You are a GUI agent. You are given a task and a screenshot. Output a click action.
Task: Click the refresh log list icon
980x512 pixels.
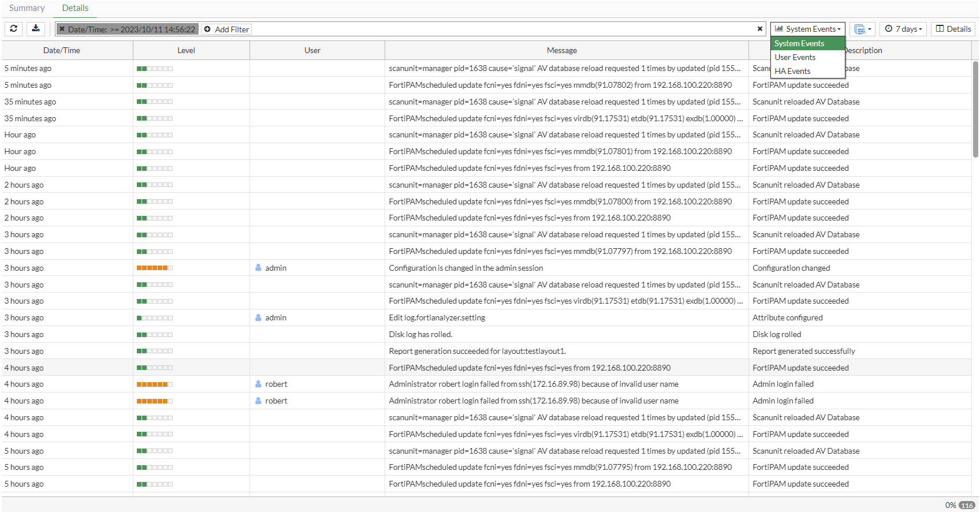13,29
